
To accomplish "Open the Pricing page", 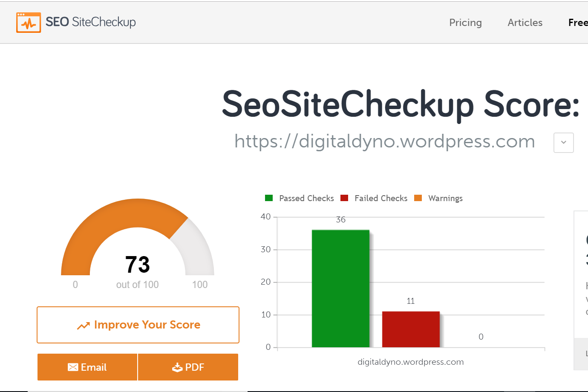I will 465,23.
